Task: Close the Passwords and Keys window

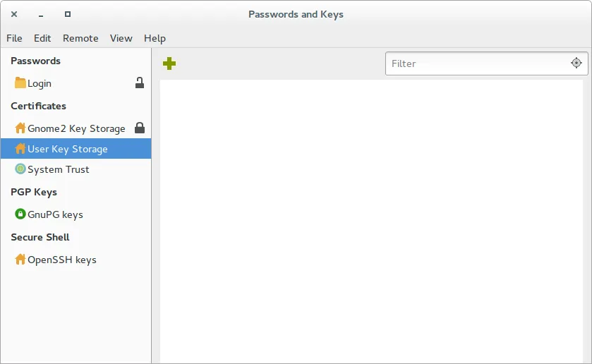Action: click(14, 14)
